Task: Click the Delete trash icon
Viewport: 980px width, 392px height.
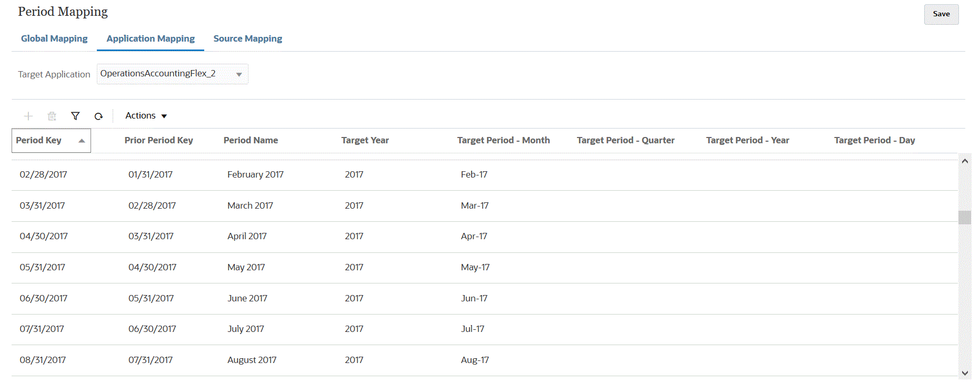Action: (52, 116)
